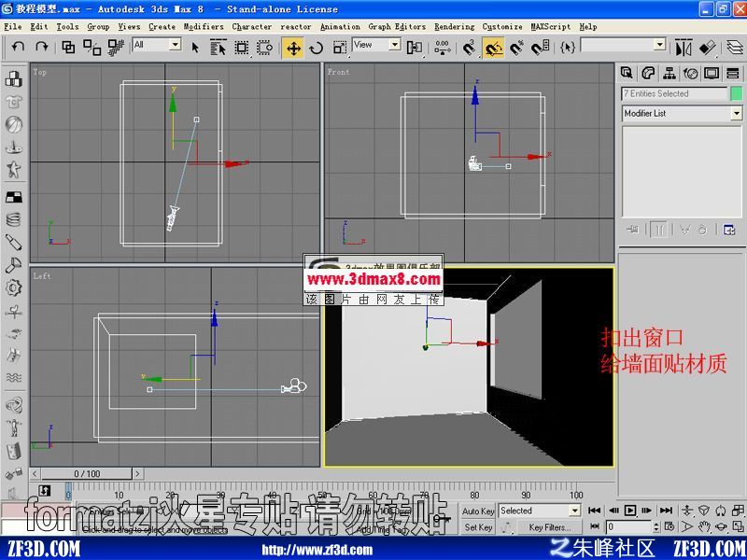Switch to the Utilities command panel tab
The width and height of the screenshot is (747, 560).
pos(733,73)
